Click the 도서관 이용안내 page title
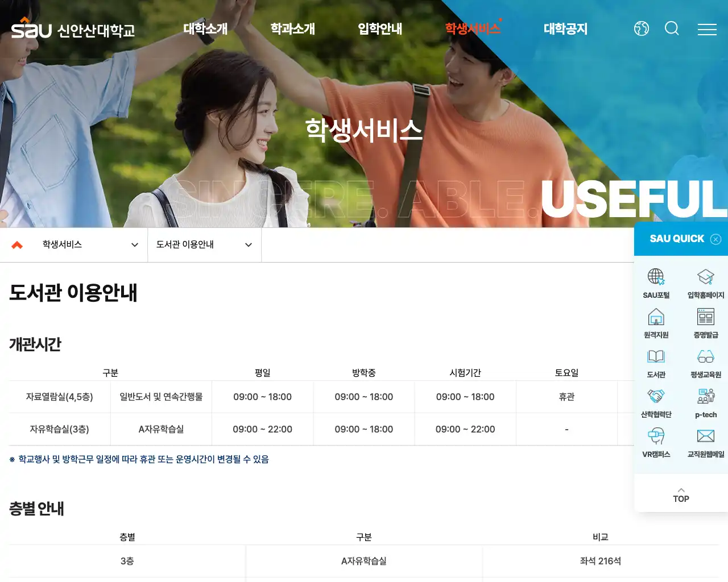Image resolution: width=728 pixels, height=582 pixels. coord(73,292)
